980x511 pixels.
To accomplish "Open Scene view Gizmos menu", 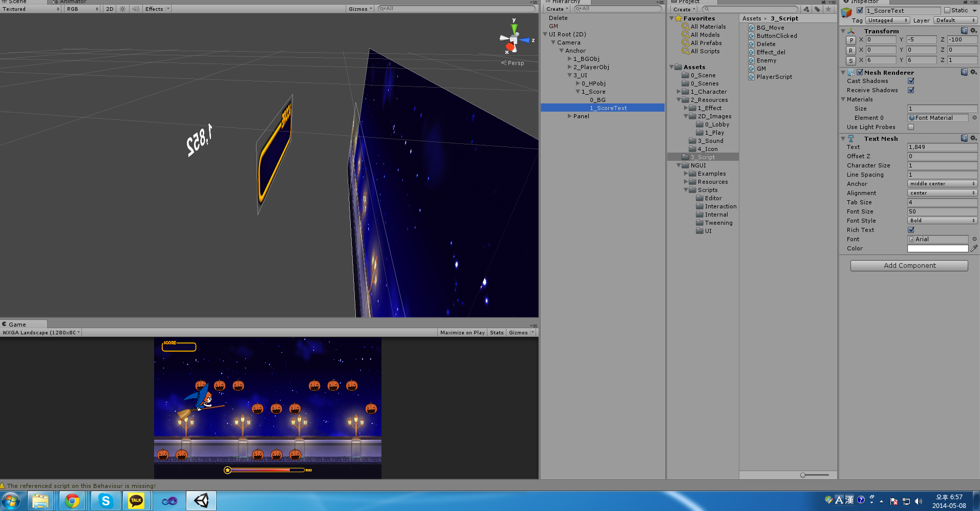I will (360, 9).
